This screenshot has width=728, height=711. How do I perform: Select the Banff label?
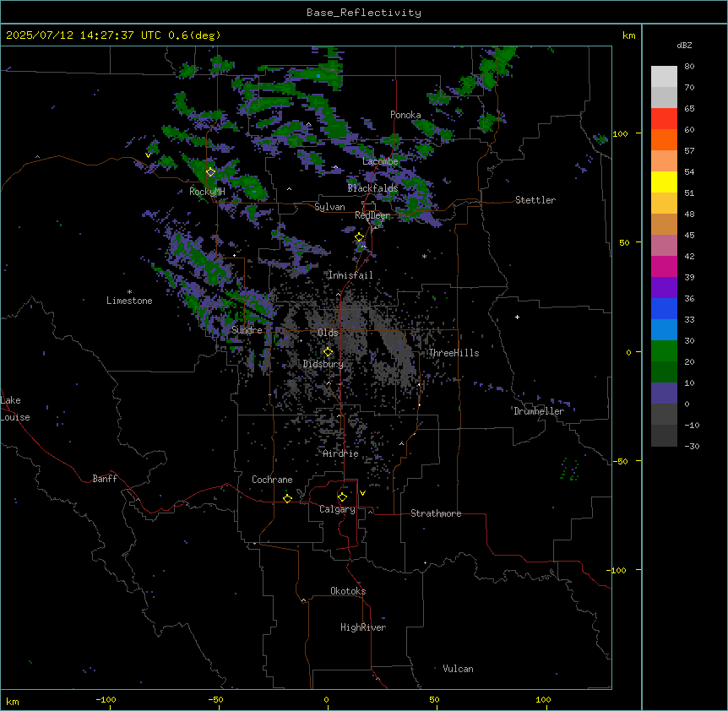105,479
